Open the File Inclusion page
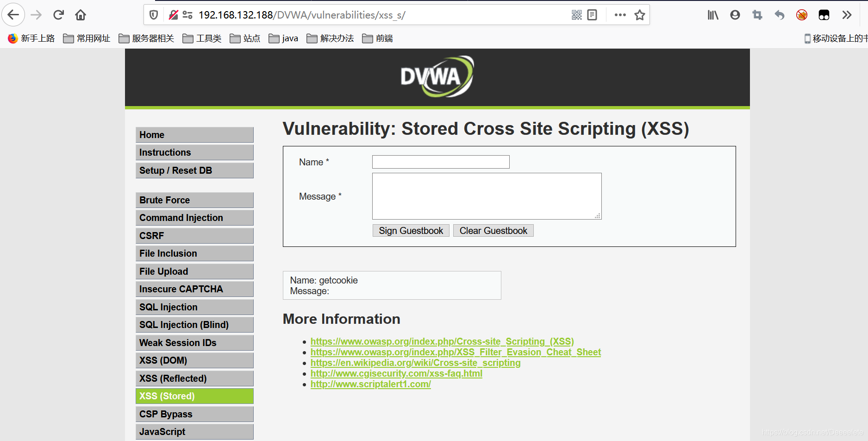Screen dimensions: 868x441 (x=194, y=253)
